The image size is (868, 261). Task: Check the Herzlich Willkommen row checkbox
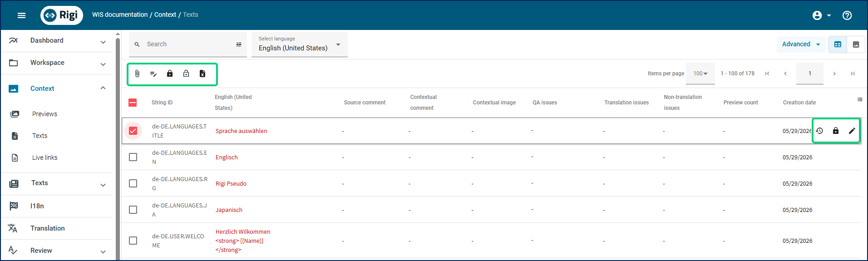click(133, 241)
